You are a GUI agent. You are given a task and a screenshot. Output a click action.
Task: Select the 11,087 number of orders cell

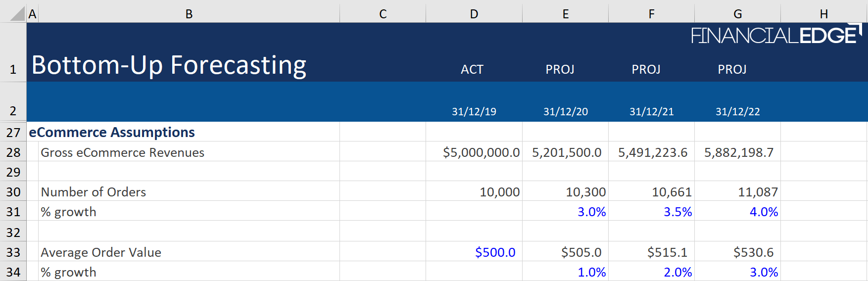pos(758,192)
